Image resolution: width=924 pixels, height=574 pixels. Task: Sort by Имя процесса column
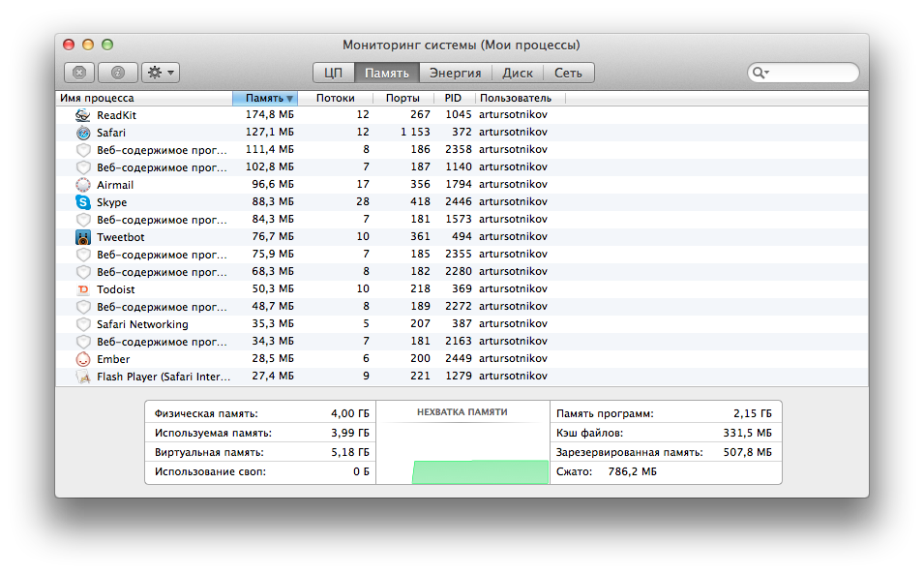coord(144,98)
